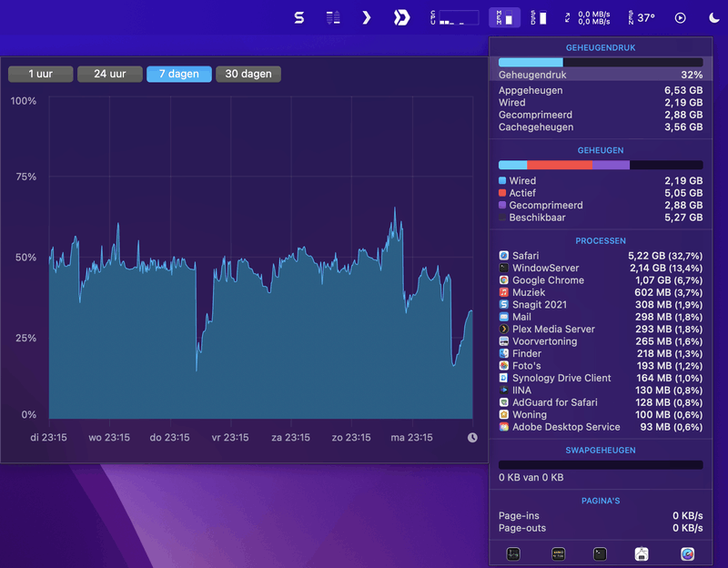Select the Adobe Desktop Service process row

(x=601, y=427)
